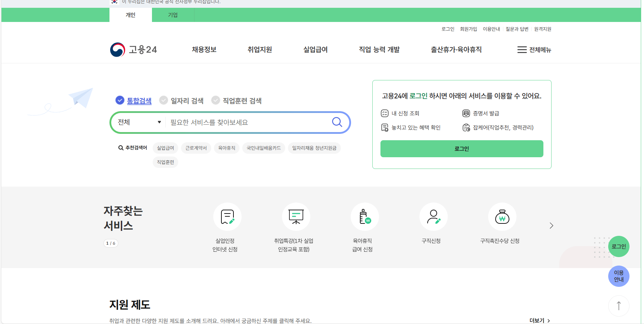Screen dimensions: 644x324
Task: Click the service search input field
Action: tap(248, 122)
